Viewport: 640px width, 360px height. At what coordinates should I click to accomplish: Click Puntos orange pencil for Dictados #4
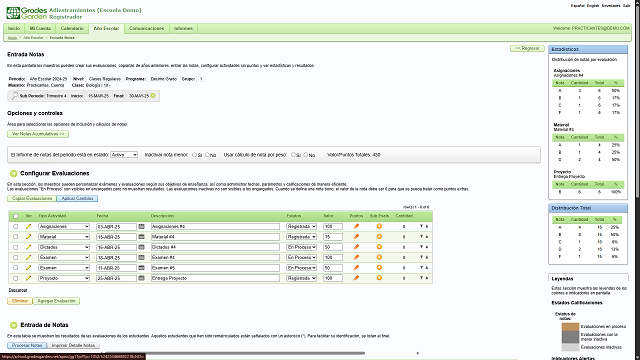click(356, 247)
